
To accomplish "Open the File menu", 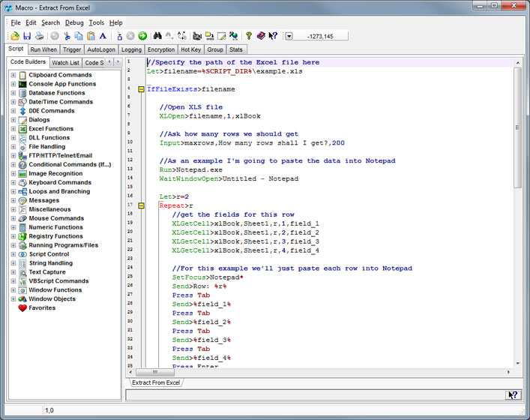I will [16, 22].
